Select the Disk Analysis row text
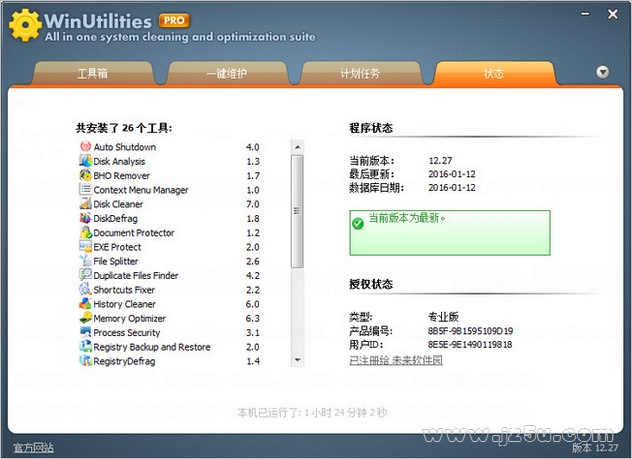Viewport: 632px width, 459px height. tap(119, 161)
